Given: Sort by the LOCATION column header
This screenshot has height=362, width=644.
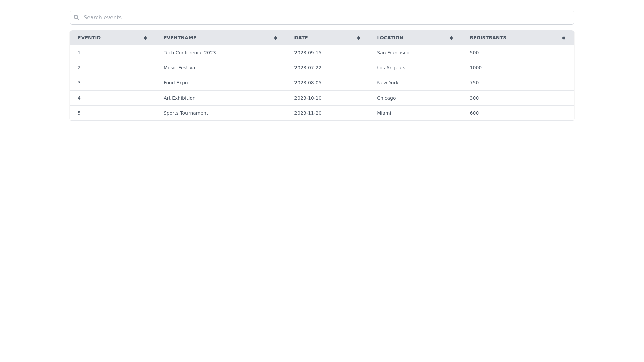Looking at the screenshot, I should point(390,38).
